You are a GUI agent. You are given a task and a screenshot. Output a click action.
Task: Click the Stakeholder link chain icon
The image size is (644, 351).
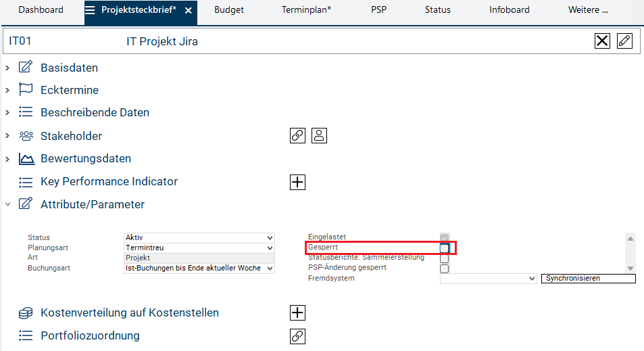297,135
